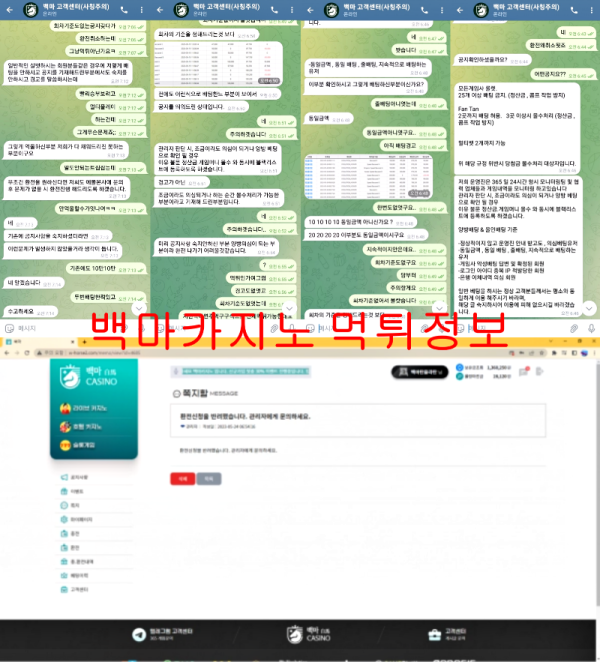Go back in chat showing 'Fan Tan' notice

pyautogui.click(x=460, y=10)
